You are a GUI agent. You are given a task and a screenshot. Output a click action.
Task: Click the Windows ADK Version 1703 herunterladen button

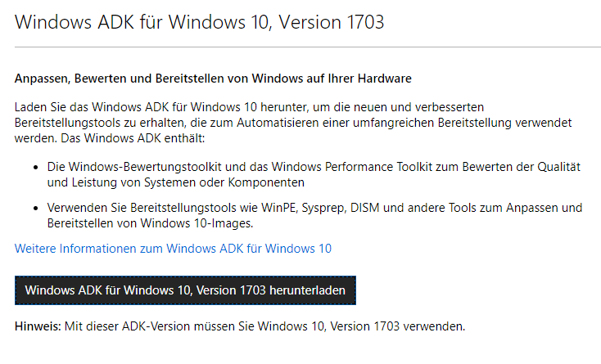pos(185,290)
